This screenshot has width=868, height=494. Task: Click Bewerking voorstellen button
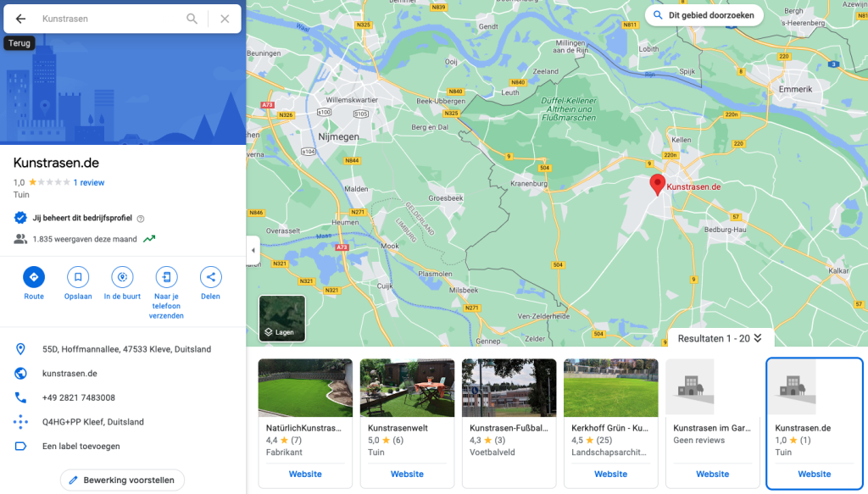[122, 480]
